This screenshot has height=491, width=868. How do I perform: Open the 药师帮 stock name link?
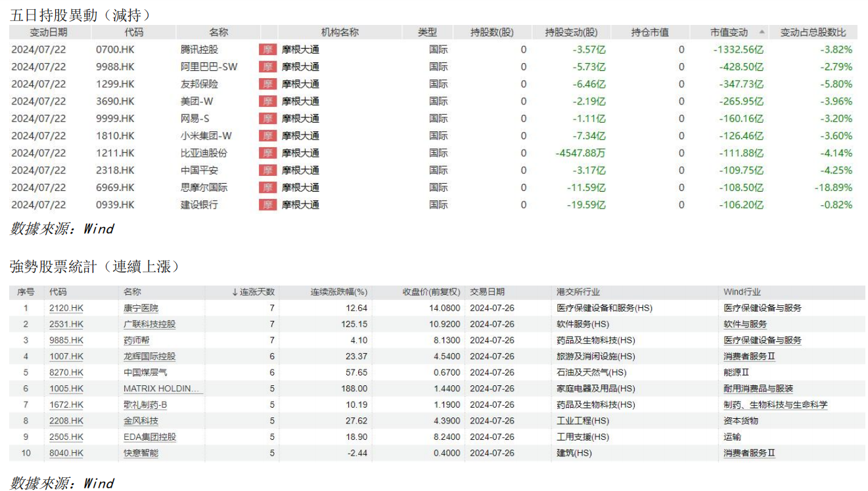click(136, 340)
